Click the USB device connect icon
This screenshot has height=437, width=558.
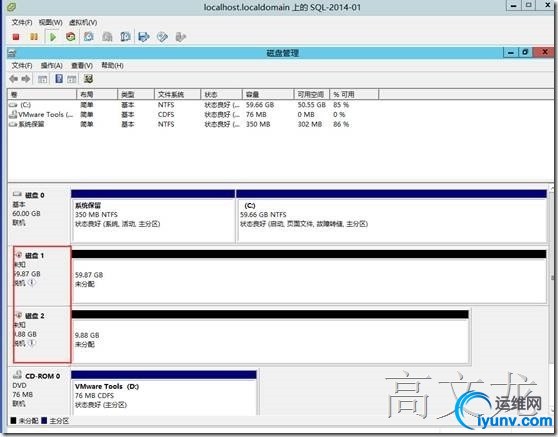[181, 37]
